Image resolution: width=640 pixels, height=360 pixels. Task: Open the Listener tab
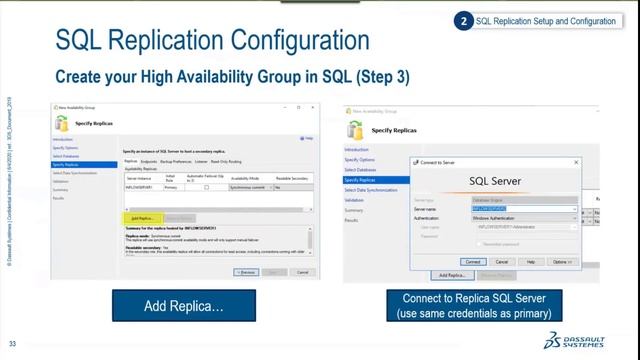point(201,162)
